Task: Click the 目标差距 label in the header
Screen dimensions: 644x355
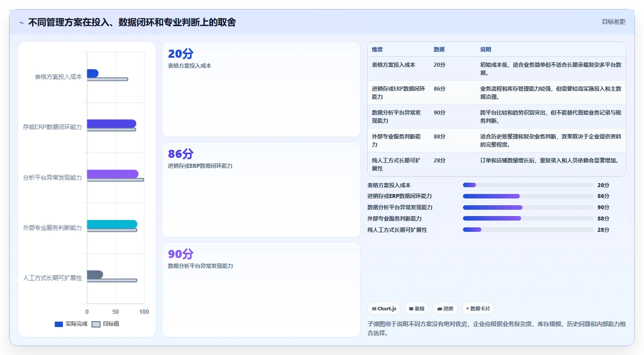Action: coord(613,22)
